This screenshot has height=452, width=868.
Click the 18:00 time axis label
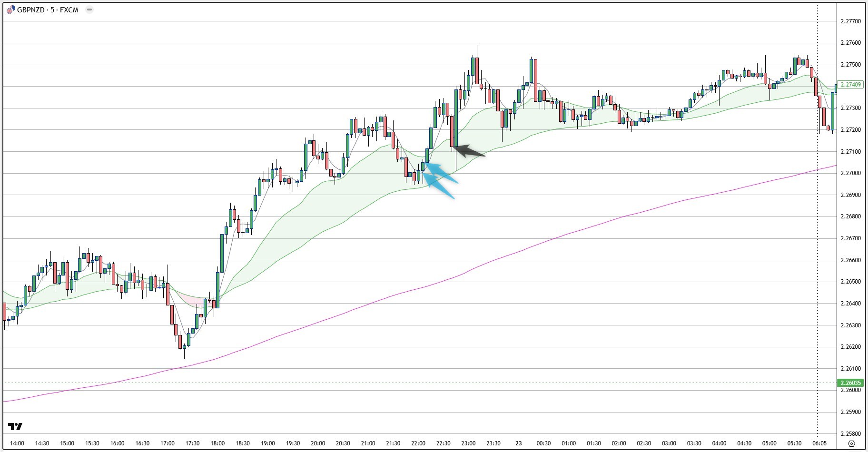click(x=217, y=443)
